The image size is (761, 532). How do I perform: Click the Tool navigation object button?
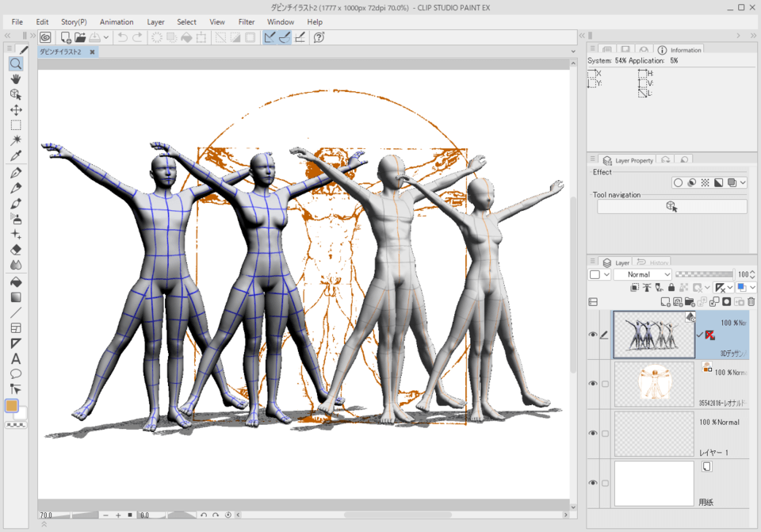click(x=671, y=207)
